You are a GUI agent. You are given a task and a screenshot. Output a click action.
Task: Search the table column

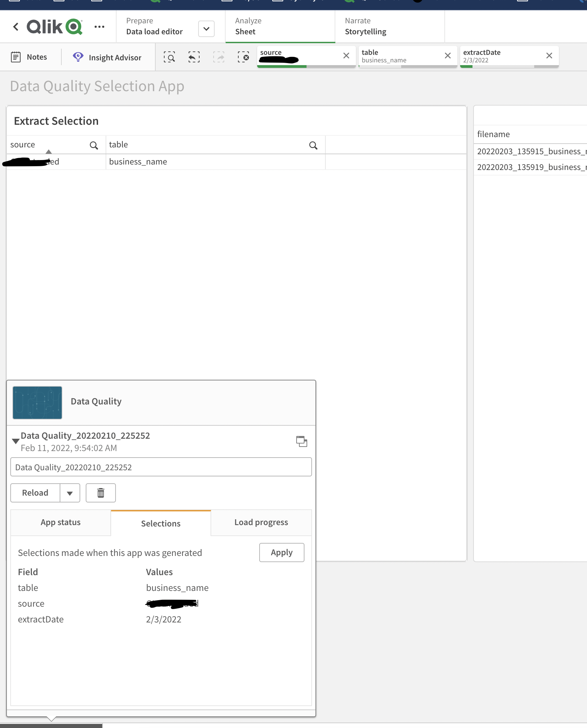[313, 145]
